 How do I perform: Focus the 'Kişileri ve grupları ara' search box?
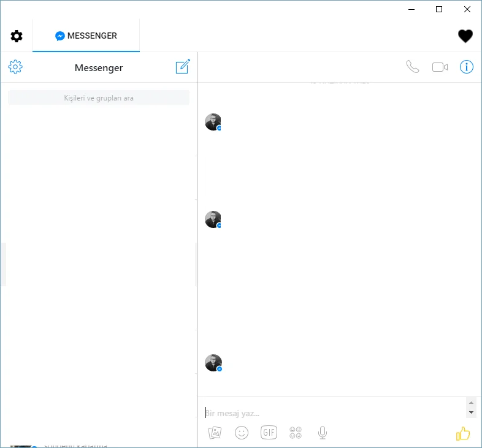click(x=99, y=98)
